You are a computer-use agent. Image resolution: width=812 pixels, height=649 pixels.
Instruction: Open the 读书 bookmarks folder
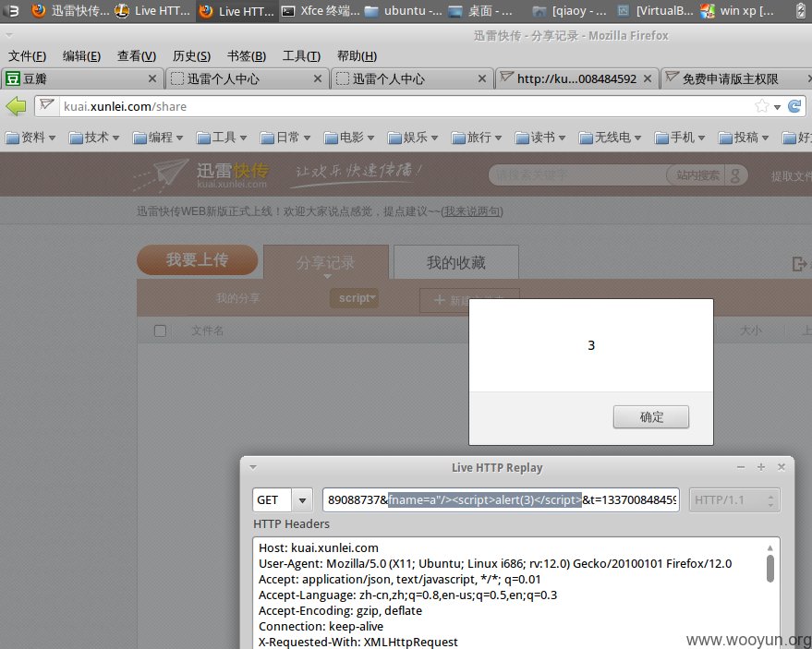point(539,138)
